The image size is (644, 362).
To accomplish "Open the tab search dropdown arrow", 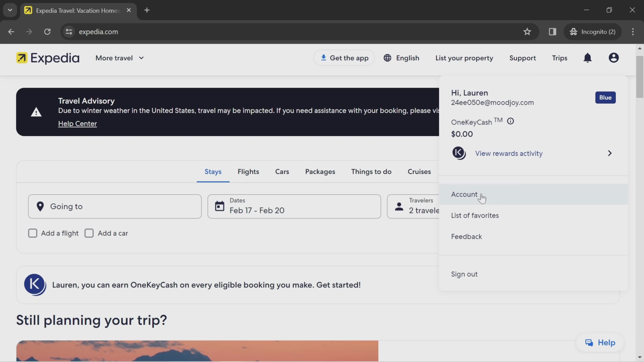I will [x=10, y=10].
